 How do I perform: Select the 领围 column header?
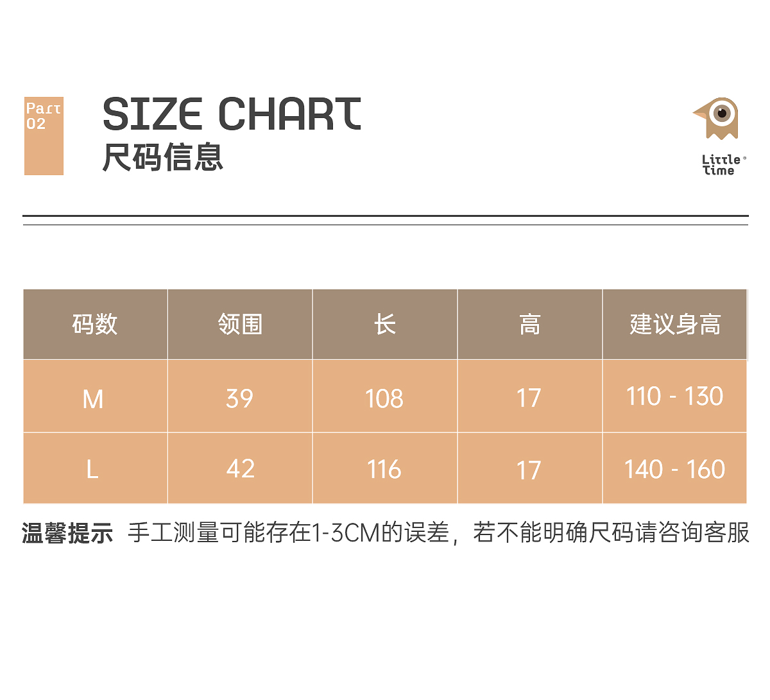tap(240, 325)
